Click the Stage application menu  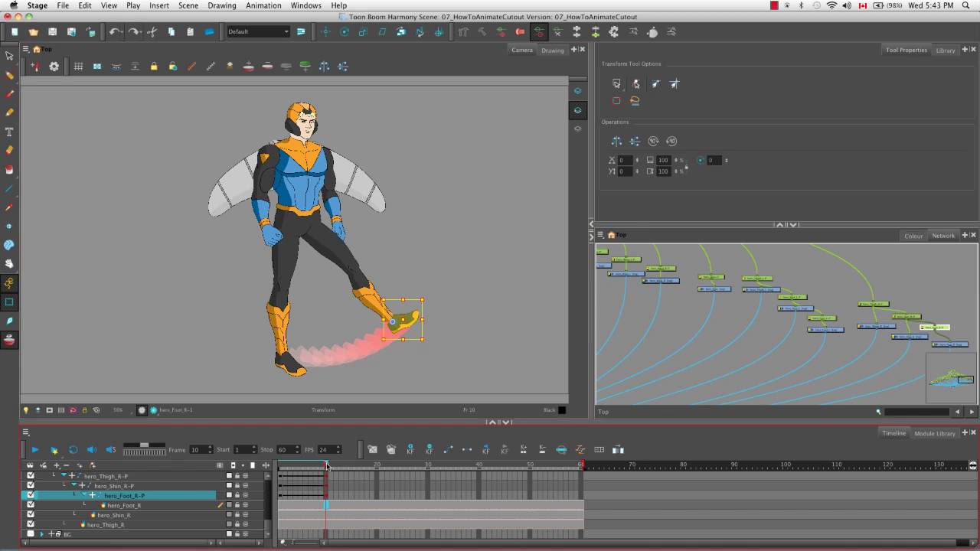pos(37,5)
